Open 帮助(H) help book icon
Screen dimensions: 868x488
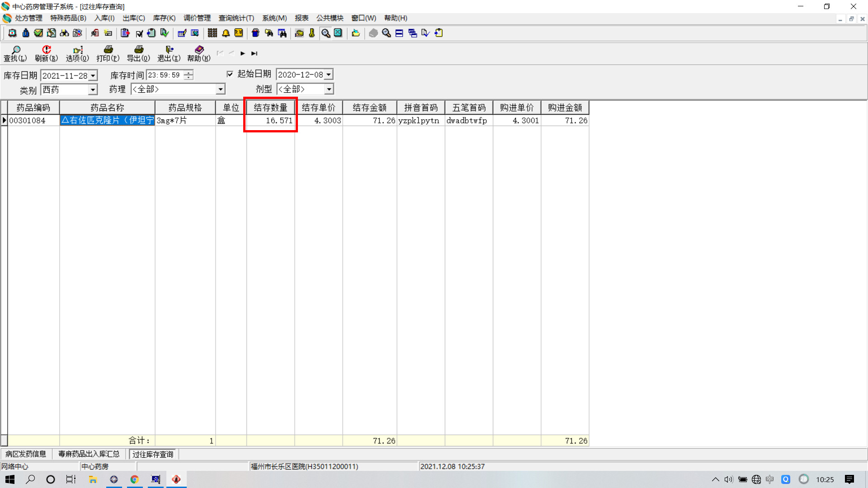pyautogui.click(x=199, y=53)
